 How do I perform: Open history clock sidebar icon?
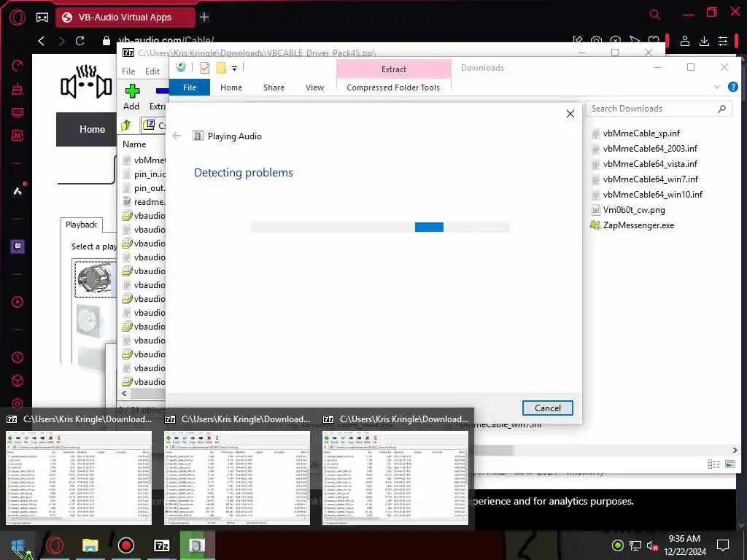tap(18, 357)
